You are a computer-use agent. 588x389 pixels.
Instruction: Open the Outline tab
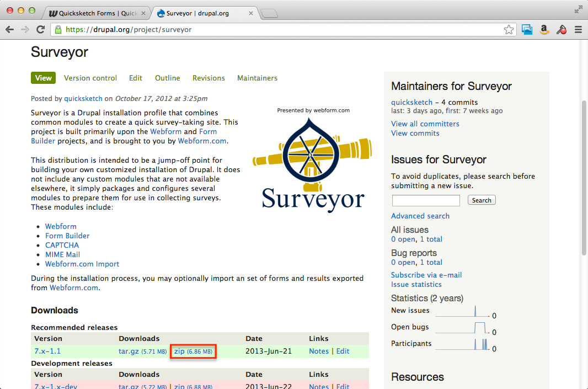(x=168, y=78)
